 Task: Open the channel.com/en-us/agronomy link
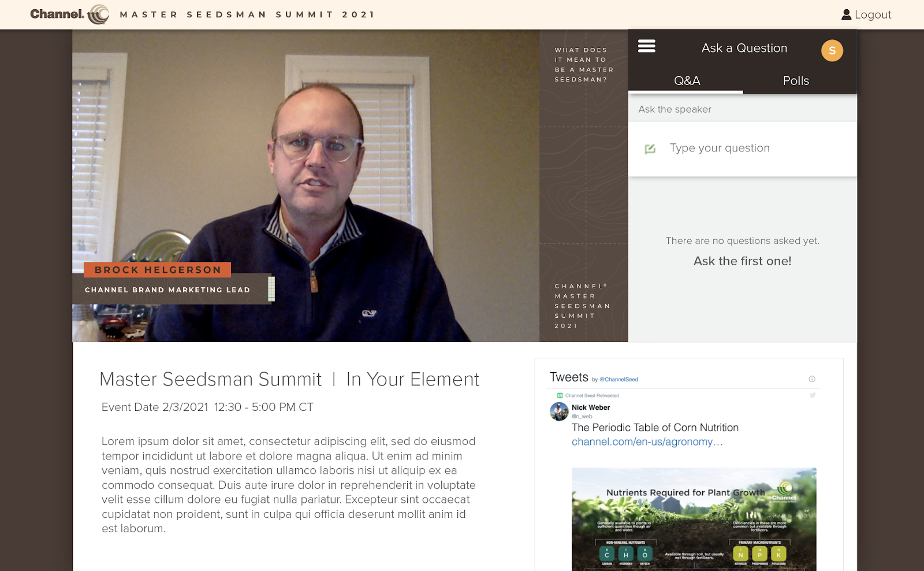(x=647, y=442)
